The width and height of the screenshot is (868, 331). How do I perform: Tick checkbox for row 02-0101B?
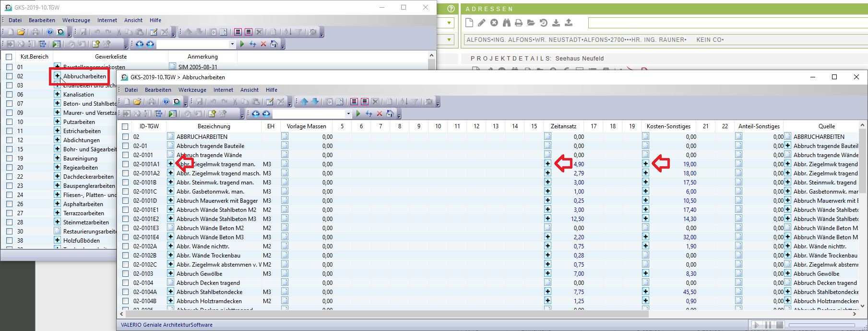tap(125, 183)
